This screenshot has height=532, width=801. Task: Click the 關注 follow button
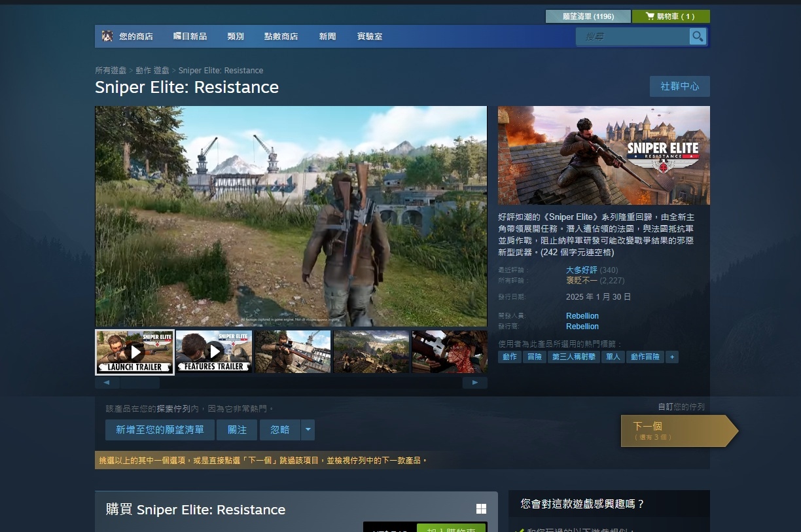(x=238, y=430)
